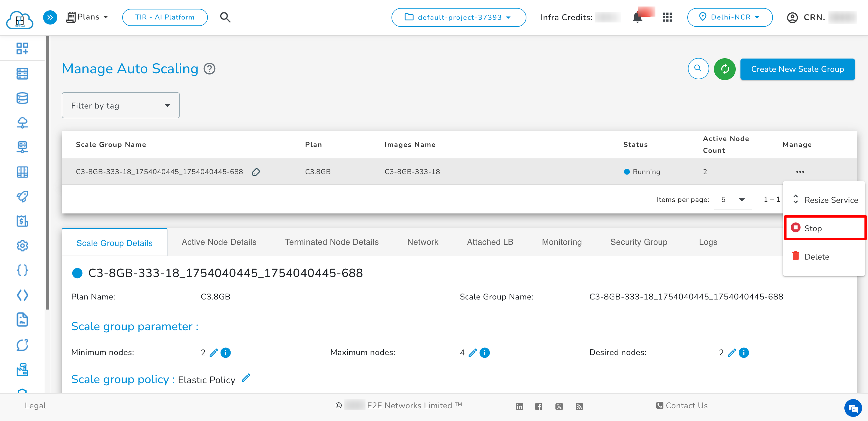Viewport: 868px width, 421px height.
Task: Edit the scale group name with pencil icon
Action: [x=256, y=172]
